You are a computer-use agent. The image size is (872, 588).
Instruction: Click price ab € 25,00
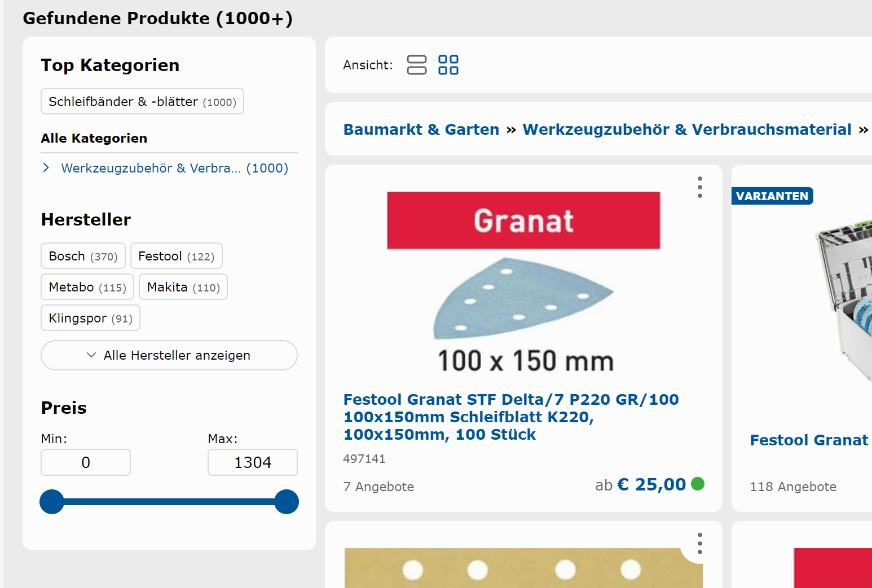click(x=641, y=485)
